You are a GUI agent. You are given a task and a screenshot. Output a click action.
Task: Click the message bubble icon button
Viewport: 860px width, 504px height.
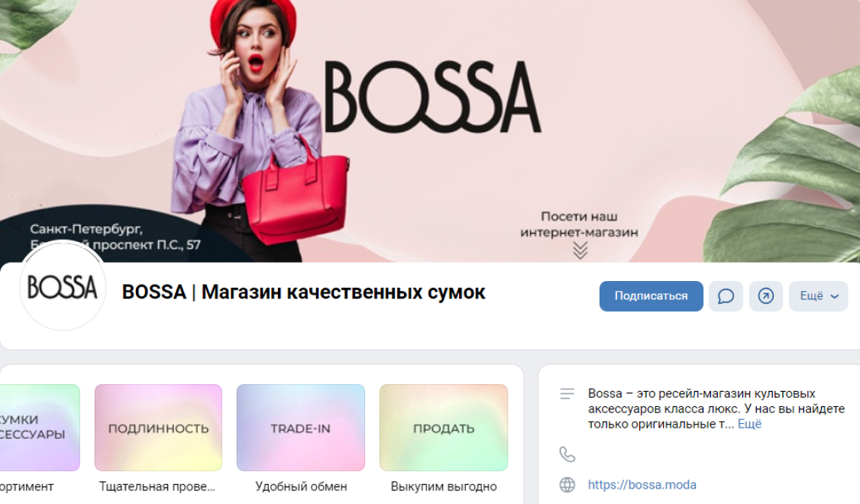coord(726,296)
